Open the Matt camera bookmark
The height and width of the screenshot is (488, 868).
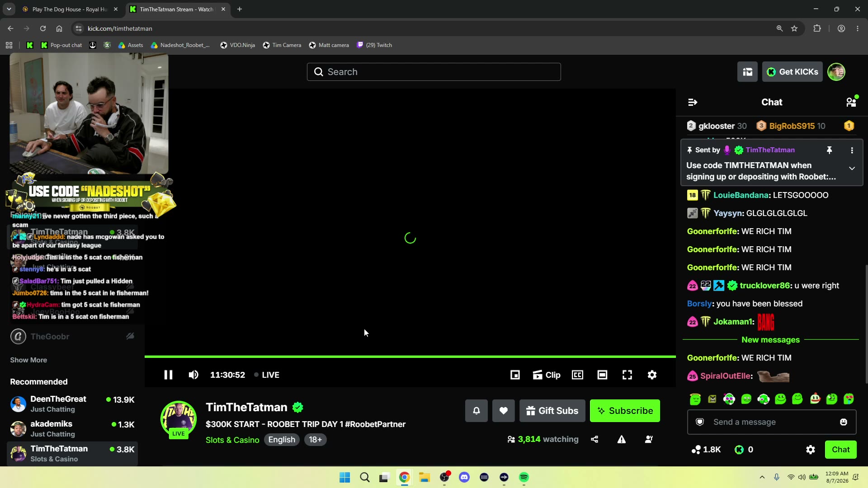pos(329,45)
